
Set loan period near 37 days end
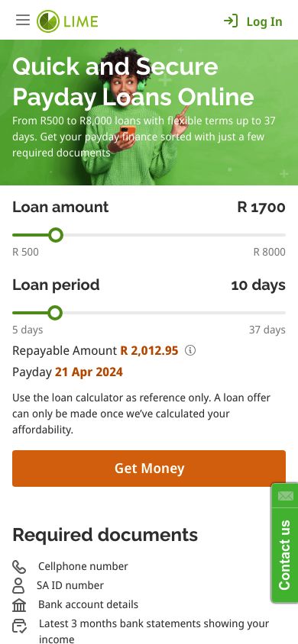tap(281, 313)
